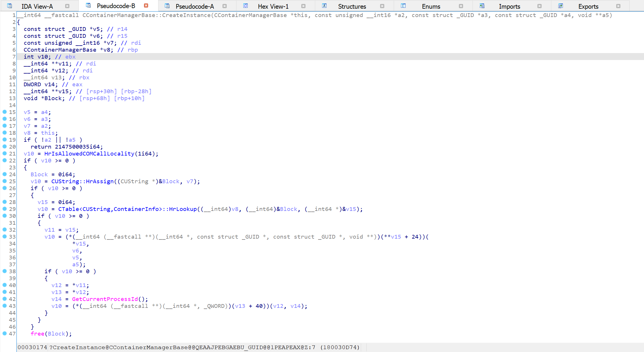Screen dimensions: 644x352
Task: Click the Pseudocode-A tab icon
Action: coord(167,6)
